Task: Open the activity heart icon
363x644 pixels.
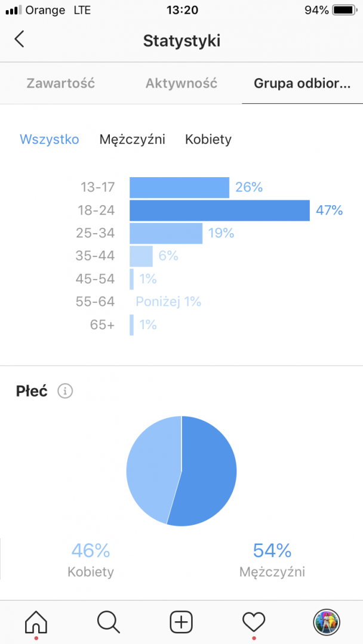Action: [254, 622]
